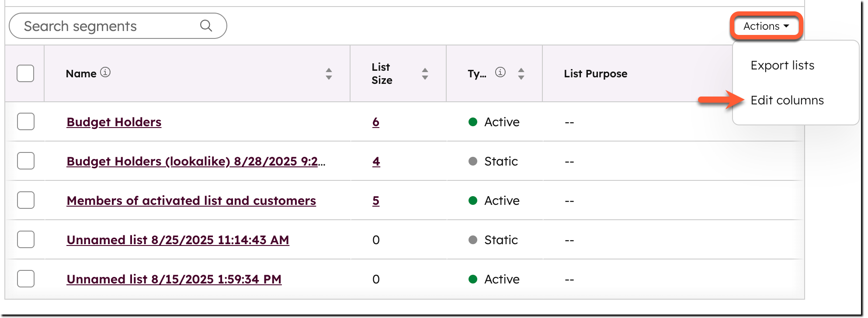Click the gray Static dot for the lookalike list
The width and height of the screenshot is (868, 318).
tap(472, 161)
